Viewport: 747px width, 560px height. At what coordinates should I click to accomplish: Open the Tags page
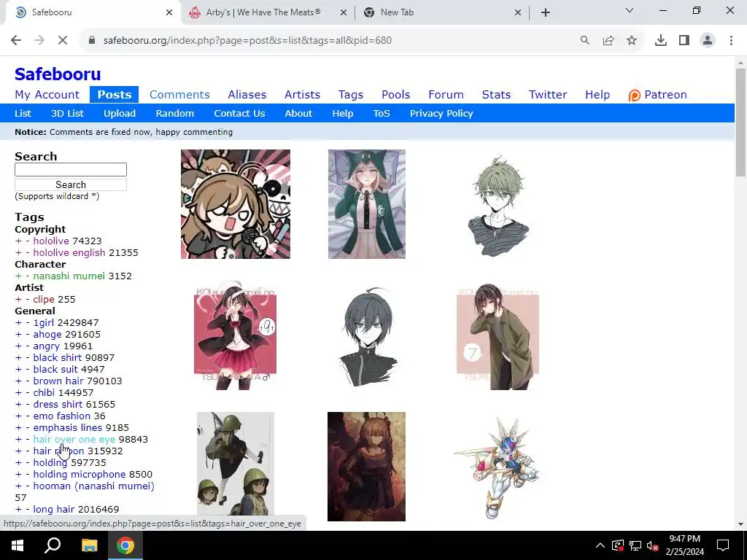pos(351,95)
